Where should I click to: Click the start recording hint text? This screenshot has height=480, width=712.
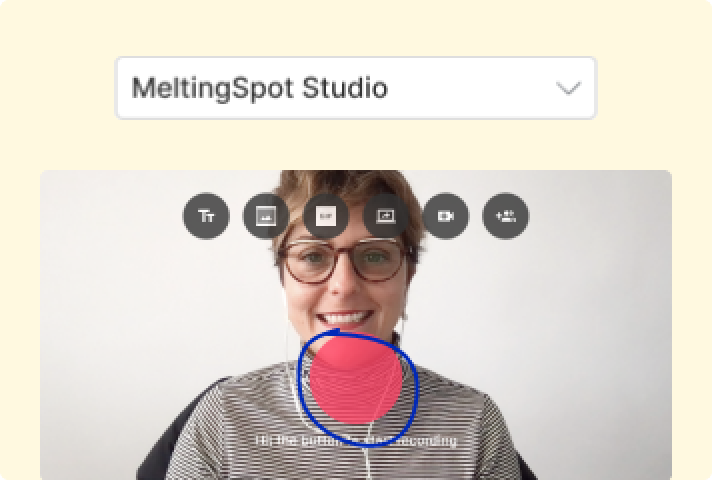356,440
